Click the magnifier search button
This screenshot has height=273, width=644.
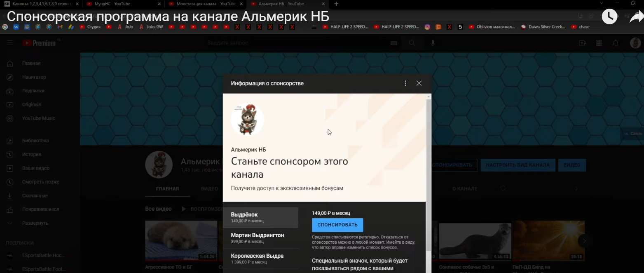coord(412,43)
